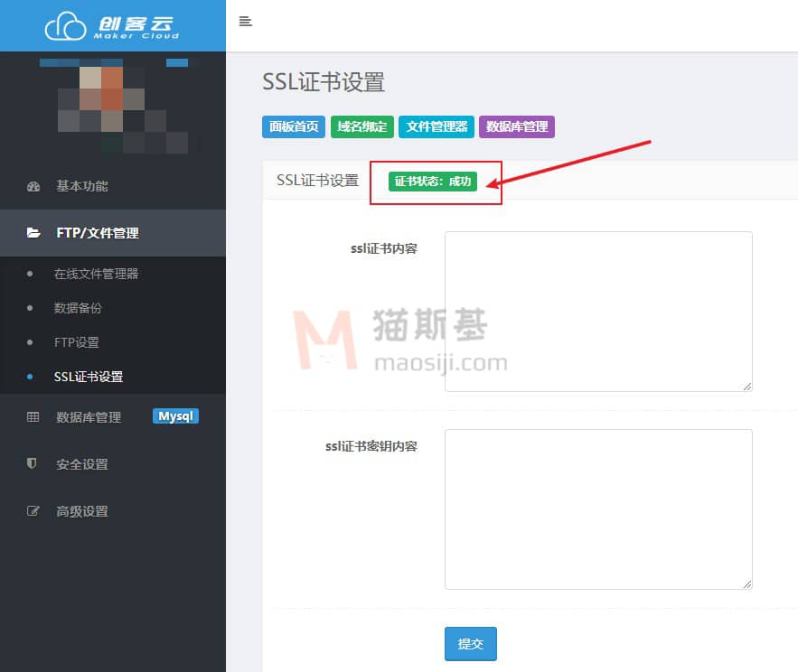The height and width of the screenshot is (672, 798).
Task: Expand the 安全设置 sidebar menu
Action: [81, 464]
